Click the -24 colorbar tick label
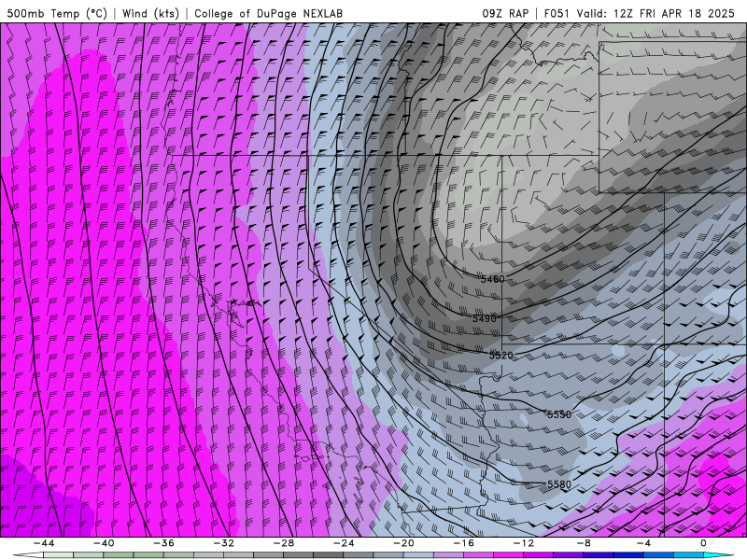Screen dimensions: 747x560 pyautogui.click(x=344, y=543)
